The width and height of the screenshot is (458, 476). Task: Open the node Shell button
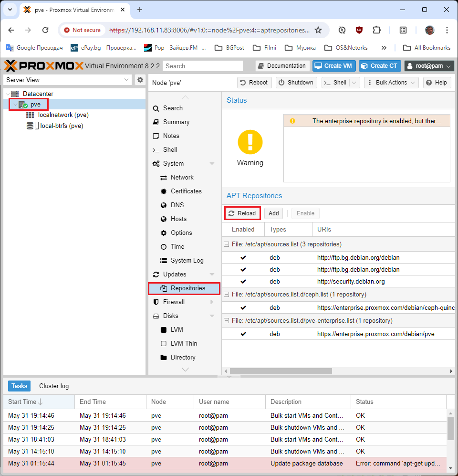(335, 83)
